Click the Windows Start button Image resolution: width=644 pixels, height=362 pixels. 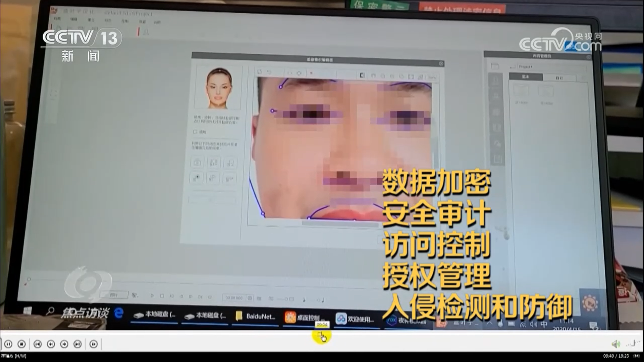coord(27,311)
